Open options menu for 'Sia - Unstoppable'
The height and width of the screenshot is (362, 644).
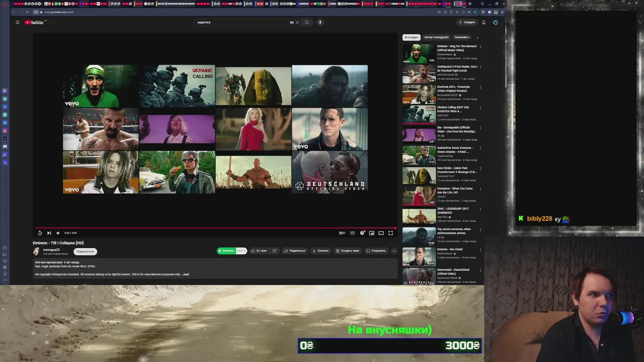(x=480, y=128)
